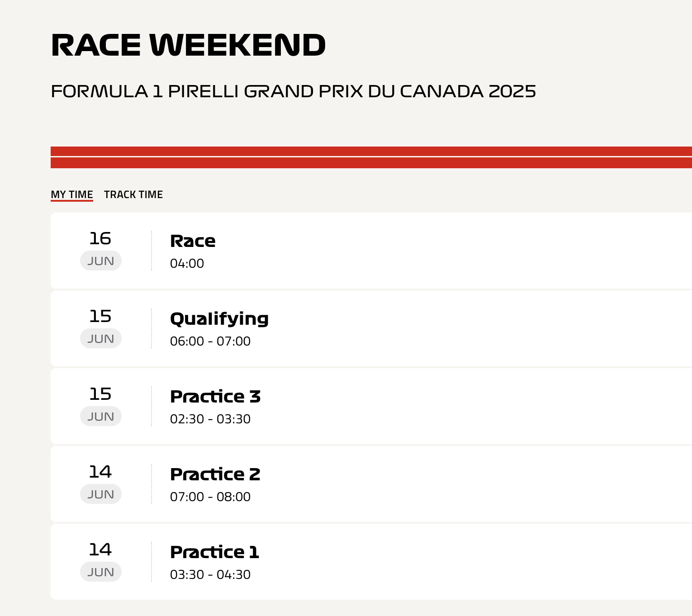Open the Race session card
Screen dimensions: 692x616
pyautogui.click(x=371, y=251)
